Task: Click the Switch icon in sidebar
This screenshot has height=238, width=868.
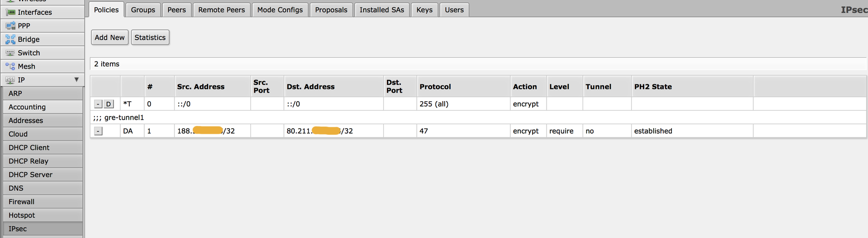Action: [10, 53]
